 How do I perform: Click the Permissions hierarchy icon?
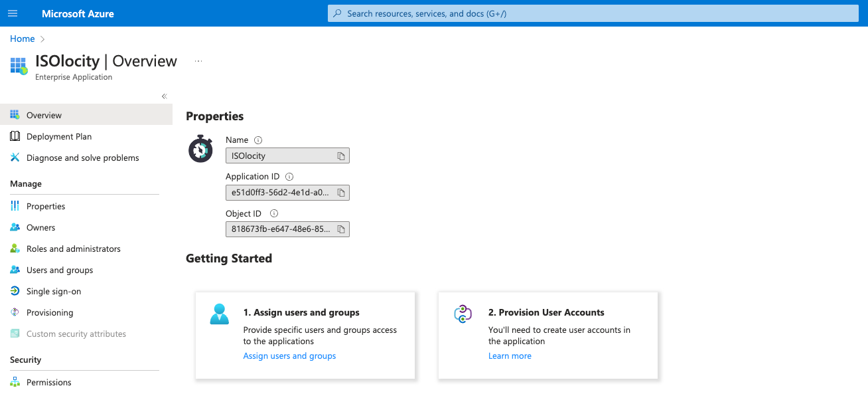pyautogui.click(x=15, y=382)
